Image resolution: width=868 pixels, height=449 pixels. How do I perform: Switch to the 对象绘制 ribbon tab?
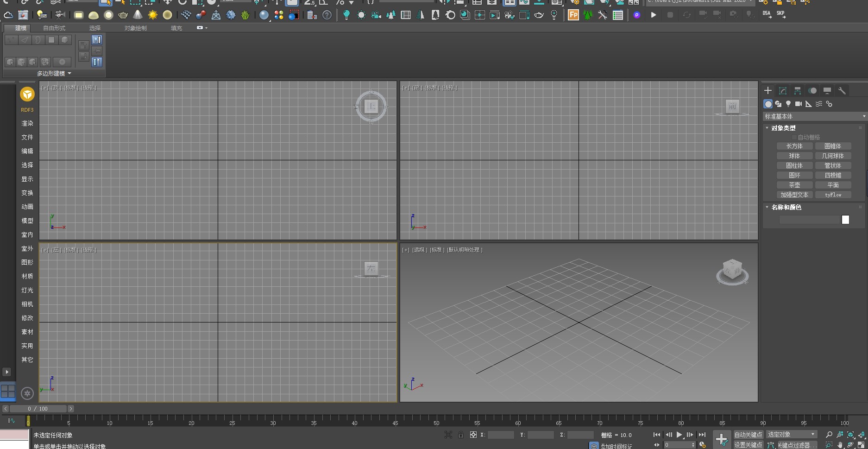(x=135, y=28)
